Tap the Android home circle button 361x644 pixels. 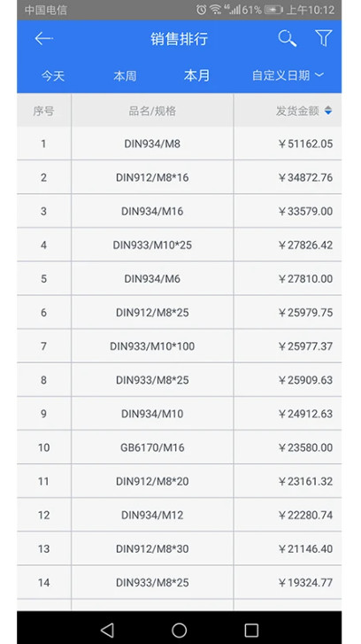coord(180,630)
